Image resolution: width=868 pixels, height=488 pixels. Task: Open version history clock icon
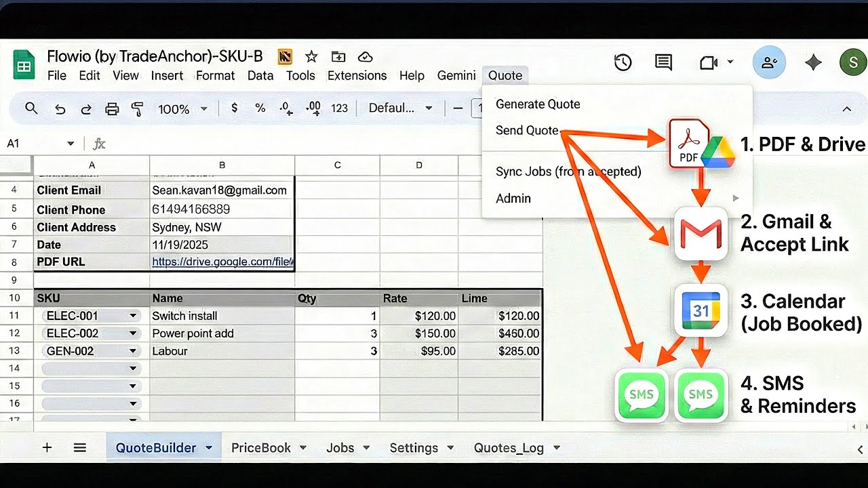pyautogui.click(x=623, y=63)
